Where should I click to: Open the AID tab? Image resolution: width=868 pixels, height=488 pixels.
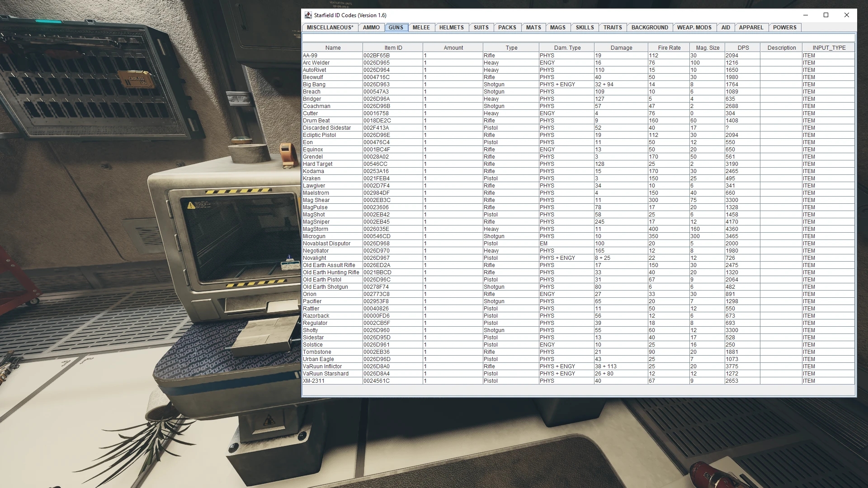click(x=726, y=28)
